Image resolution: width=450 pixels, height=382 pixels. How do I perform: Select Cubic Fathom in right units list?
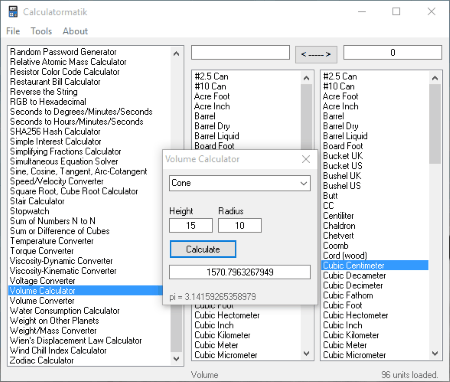click(x=348, y=296)
